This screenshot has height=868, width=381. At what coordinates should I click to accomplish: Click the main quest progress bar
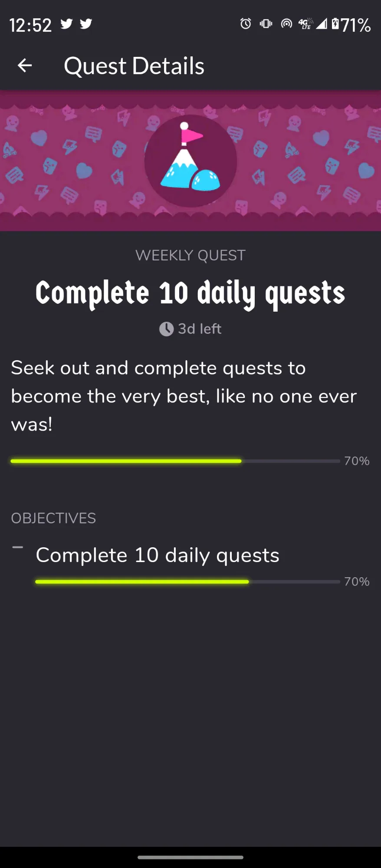[175, 461]
